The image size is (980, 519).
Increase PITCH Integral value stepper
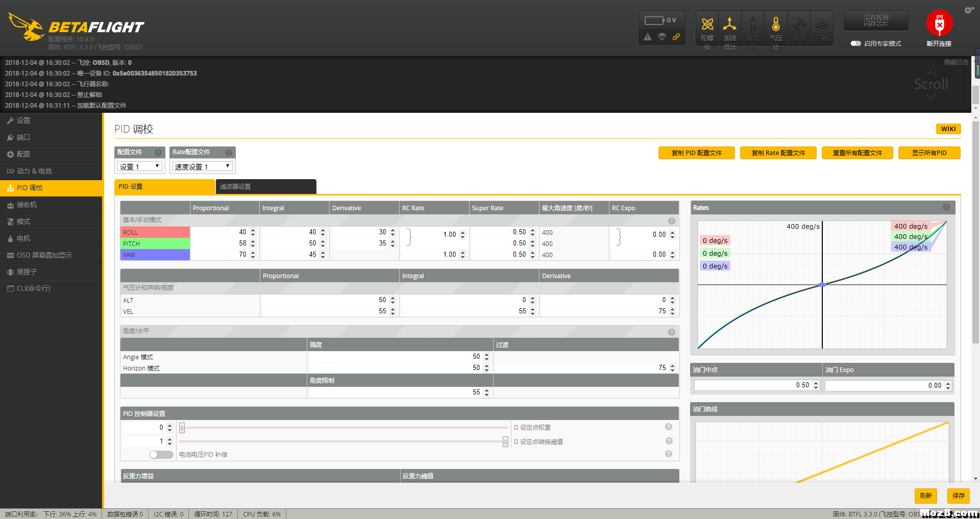coord(323,241)
